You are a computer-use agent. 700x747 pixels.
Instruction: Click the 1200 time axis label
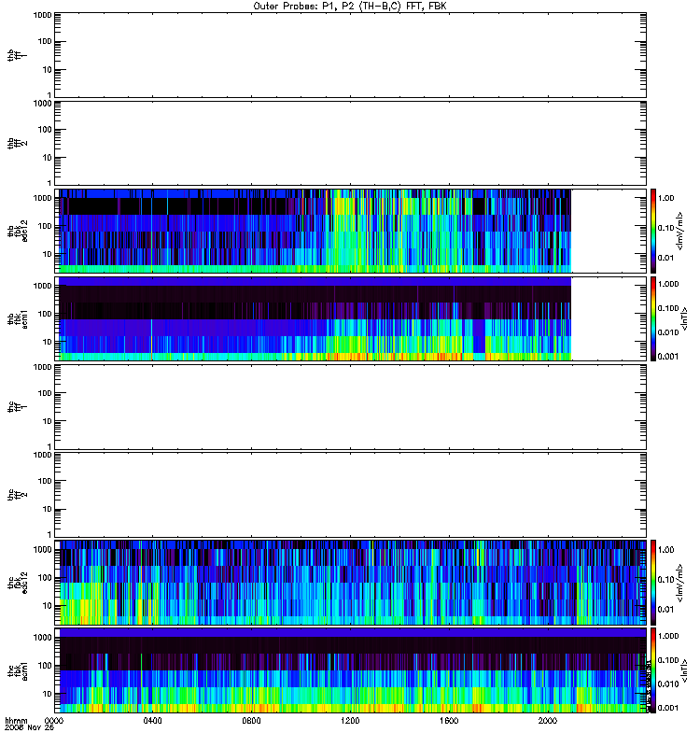pyautogui.click(x=351, y=720)
